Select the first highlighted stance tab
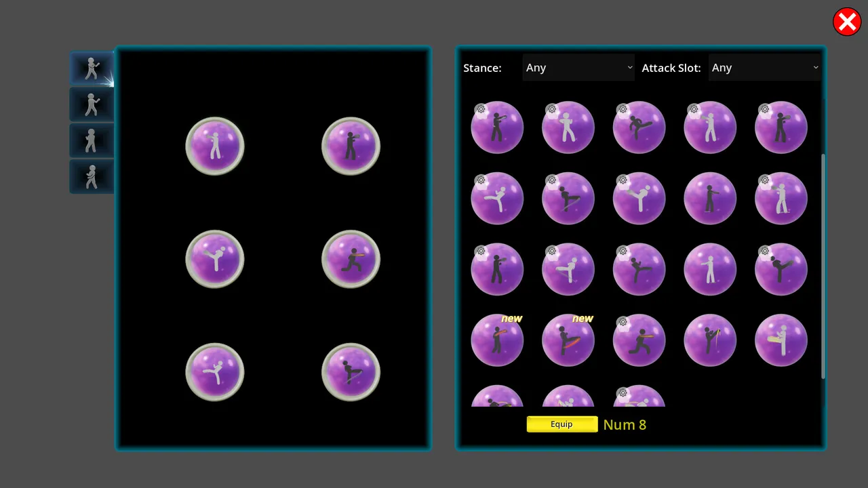 [92, 68]
